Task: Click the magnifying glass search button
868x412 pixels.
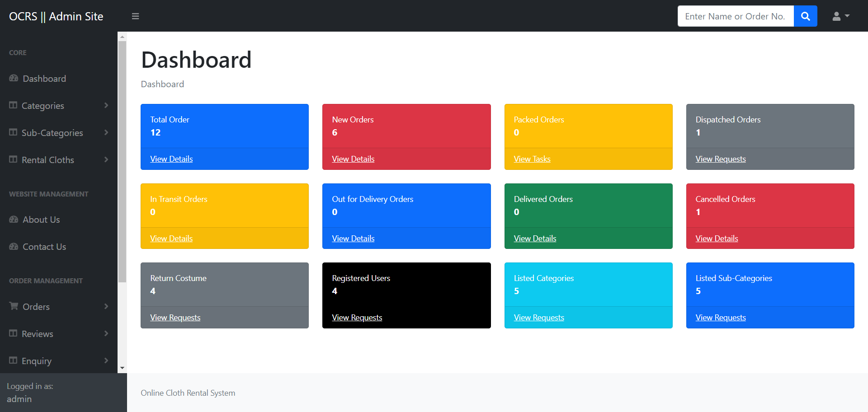Action: (805, 16)
